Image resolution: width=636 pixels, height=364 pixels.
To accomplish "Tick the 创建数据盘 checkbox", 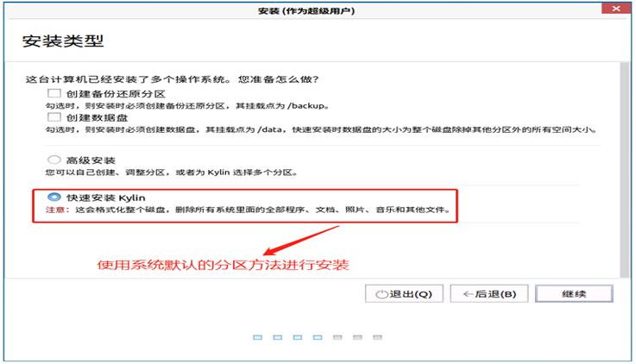I will coord(54,117).
